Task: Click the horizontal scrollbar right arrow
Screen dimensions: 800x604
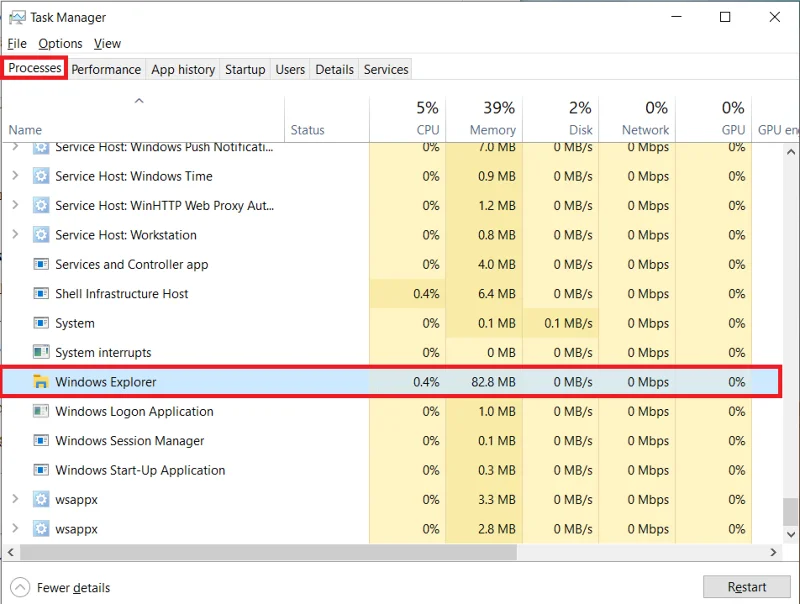Action: (773, 552)
